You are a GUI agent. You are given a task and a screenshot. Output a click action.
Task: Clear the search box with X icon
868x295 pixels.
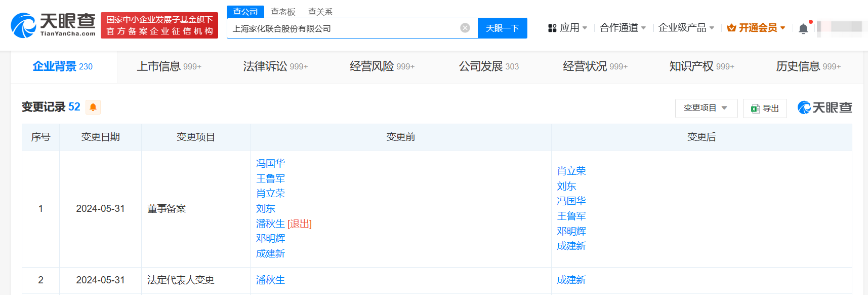[465, 28]
